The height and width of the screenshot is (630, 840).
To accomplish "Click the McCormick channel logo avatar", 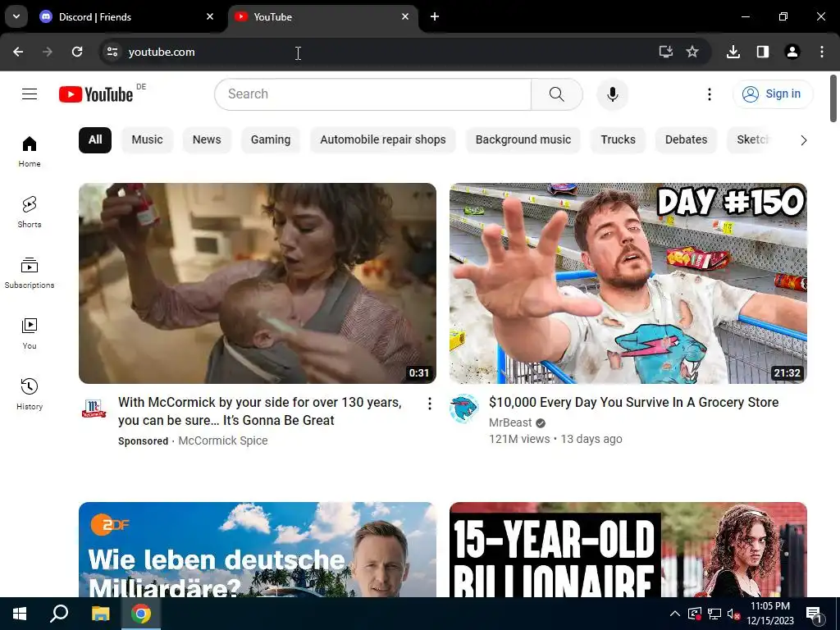I will click(94, 409).
